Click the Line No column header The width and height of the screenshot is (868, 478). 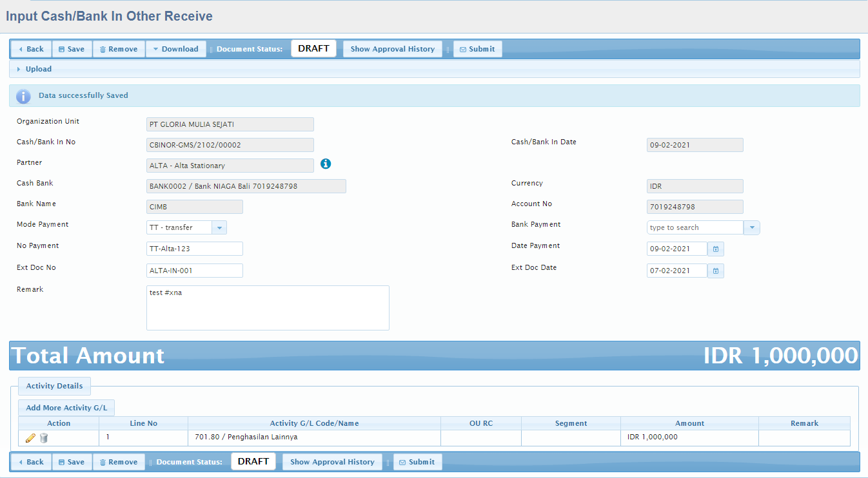[143, 423]
